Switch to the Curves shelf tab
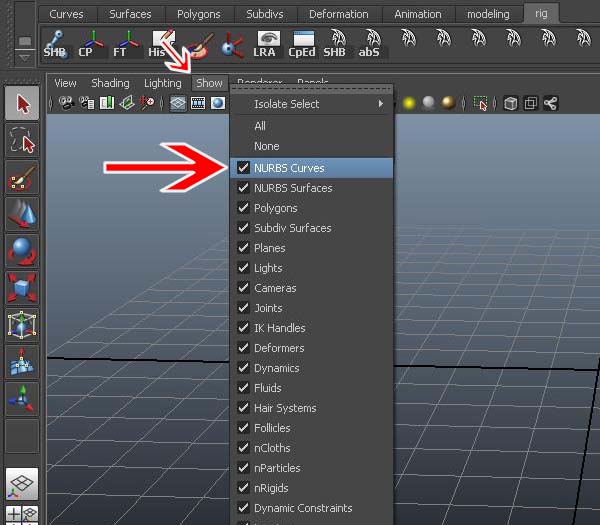 point(66,14)
